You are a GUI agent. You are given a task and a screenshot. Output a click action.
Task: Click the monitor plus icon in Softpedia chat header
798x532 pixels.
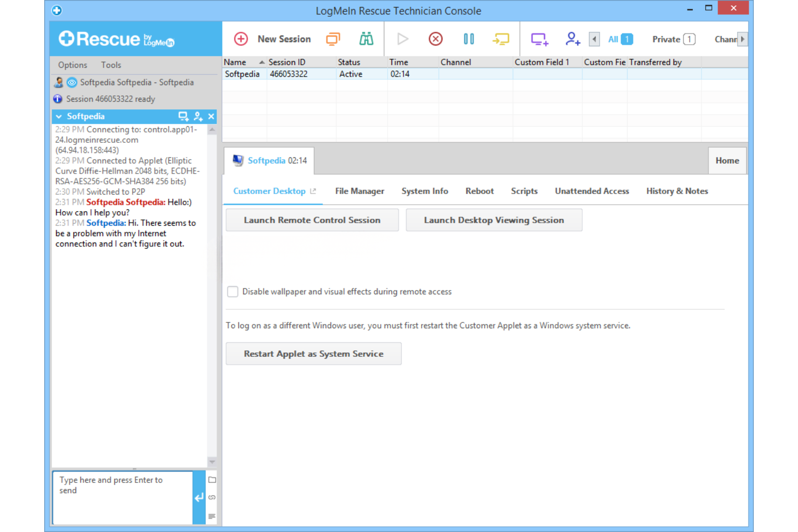tap(183, 116)
